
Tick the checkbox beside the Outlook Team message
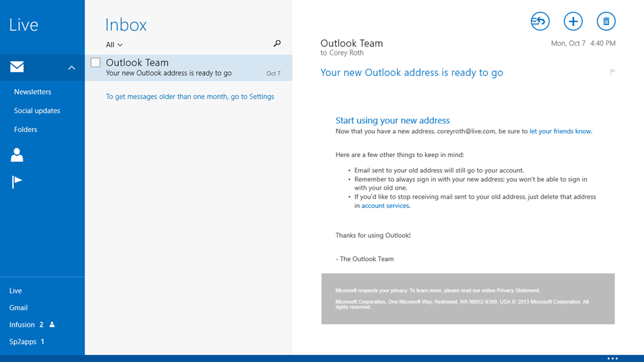(x=96, y=62)
